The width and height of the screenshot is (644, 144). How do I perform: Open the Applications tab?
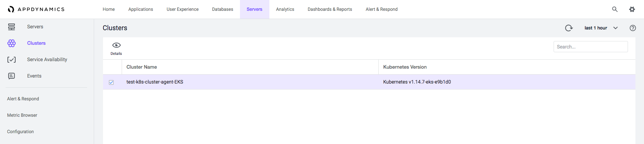141,9
